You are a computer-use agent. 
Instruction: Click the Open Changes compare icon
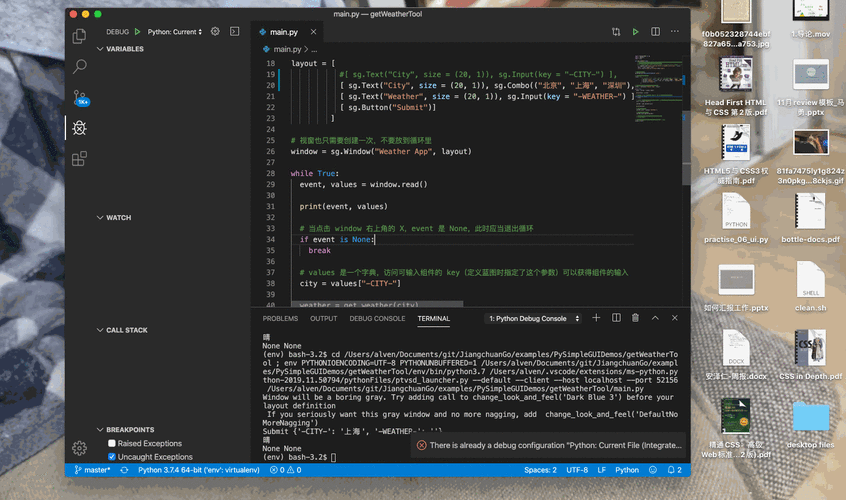(x=616, y=32)
